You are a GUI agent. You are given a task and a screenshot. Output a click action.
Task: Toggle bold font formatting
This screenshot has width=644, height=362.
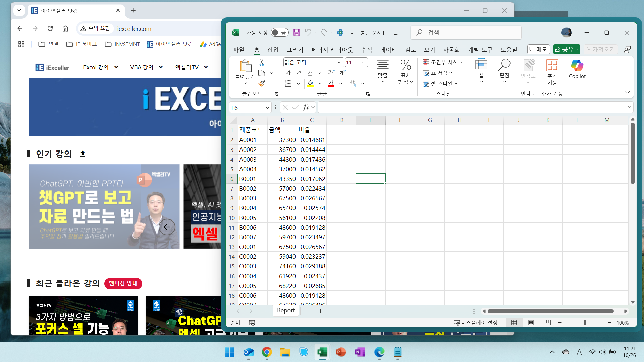pyautogui.click(x=288, y=73)
